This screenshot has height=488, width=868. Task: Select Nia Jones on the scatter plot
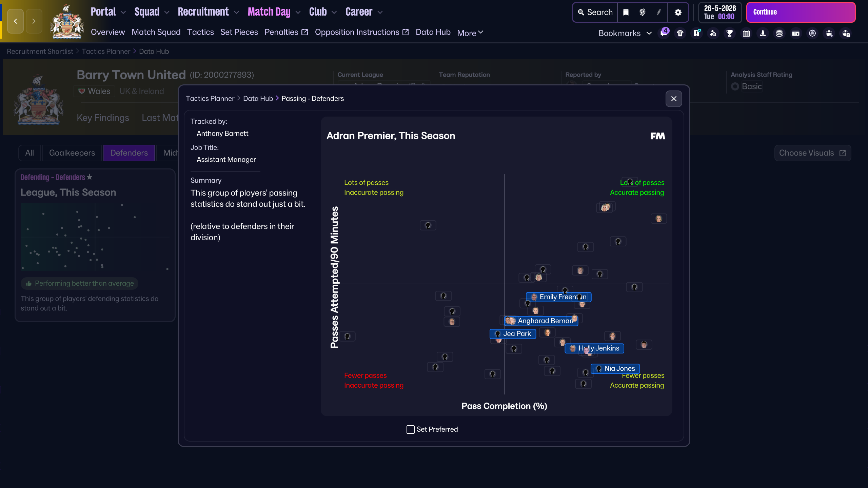pyautogui.click(x=615, y=369)
